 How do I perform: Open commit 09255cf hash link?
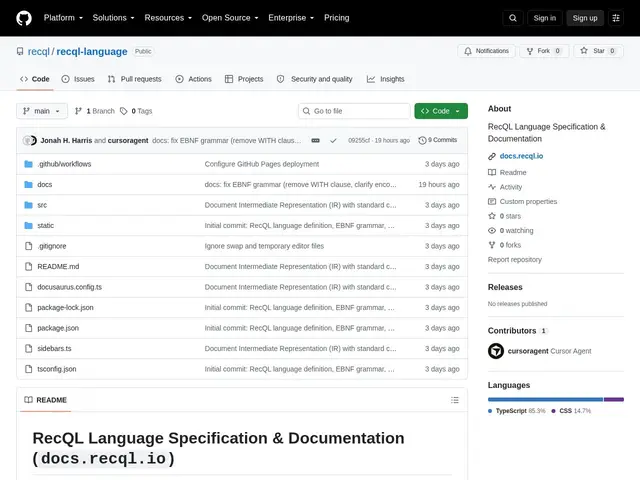(358, 140)
